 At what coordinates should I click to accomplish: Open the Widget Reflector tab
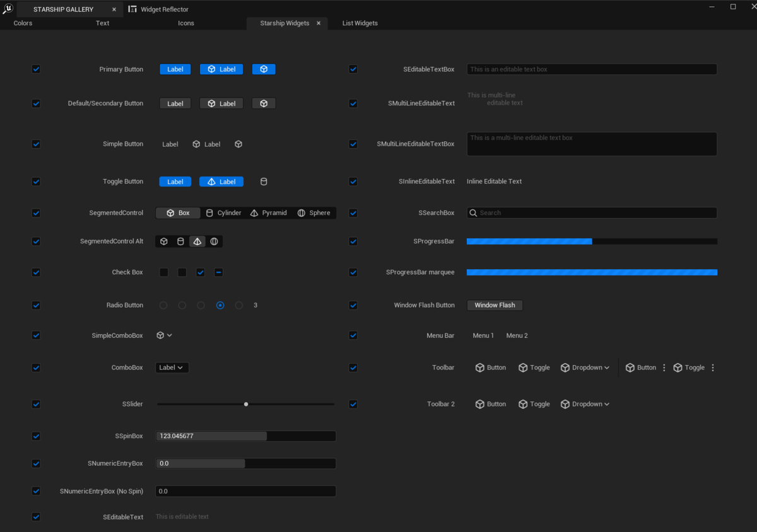(x=158, y=9)
